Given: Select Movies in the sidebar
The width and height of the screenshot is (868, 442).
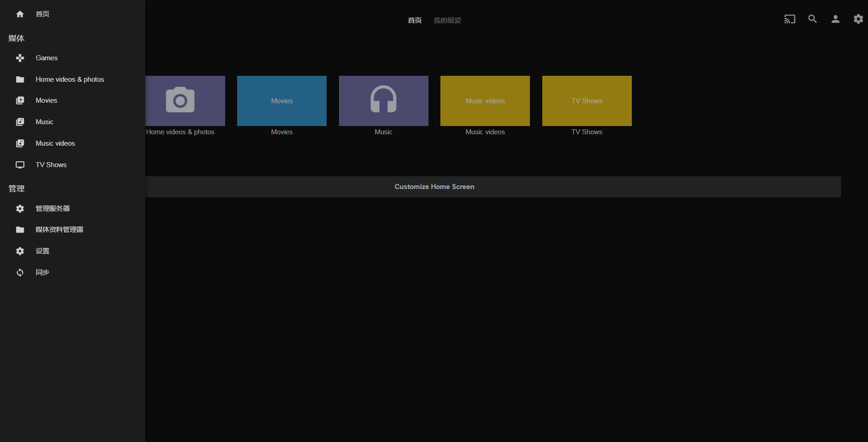Looking at the screenshot, I should coord(73,100).
